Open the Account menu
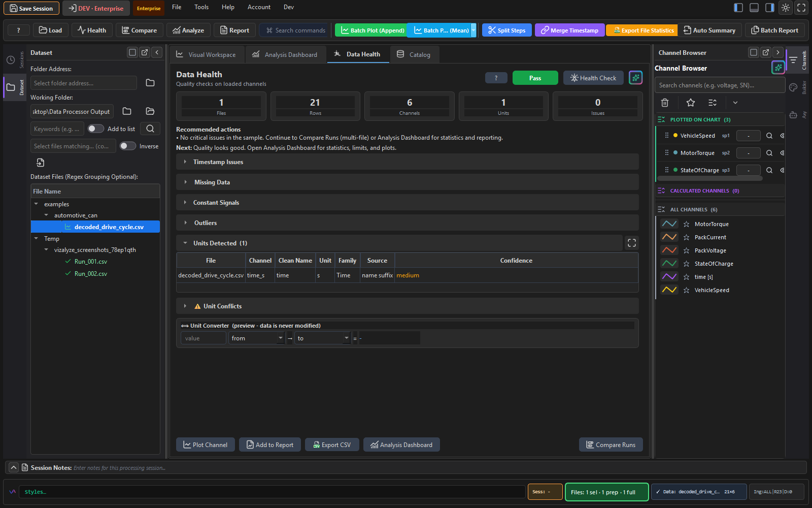The height and width of the screenshot is (508, 812). [x=259, y=7]
